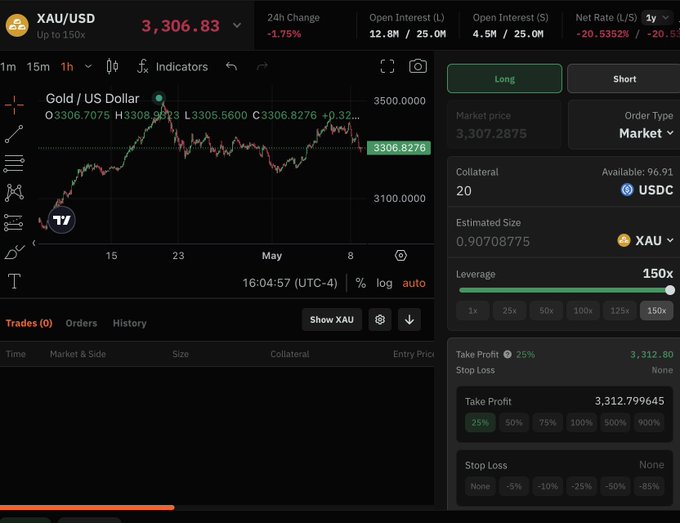Click the chart timezone clock 16:04:57 (UTC-4)

click(x=290, y=283)
